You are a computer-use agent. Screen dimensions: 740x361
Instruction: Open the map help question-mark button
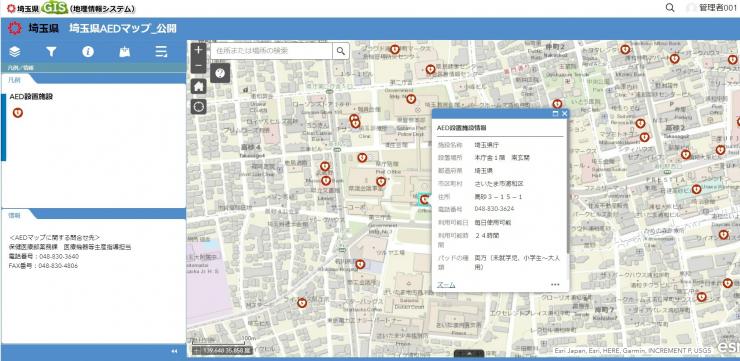[x=219, y=73]
